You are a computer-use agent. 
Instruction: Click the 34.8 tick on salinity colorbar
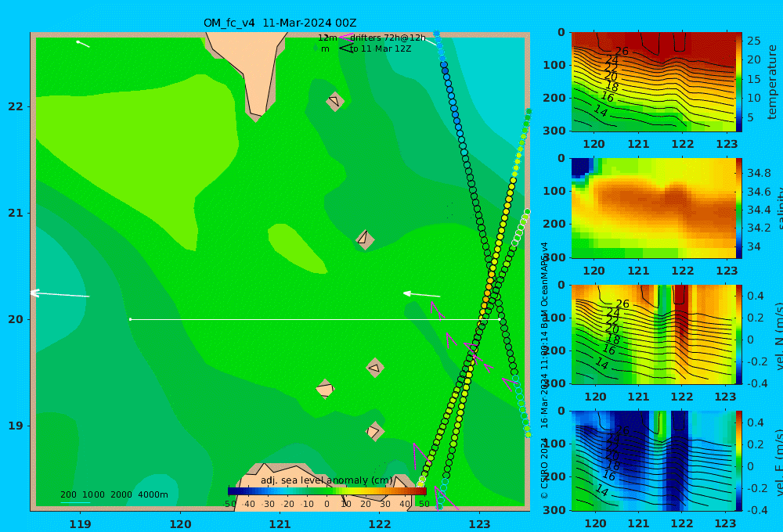(x=759, y=173)
